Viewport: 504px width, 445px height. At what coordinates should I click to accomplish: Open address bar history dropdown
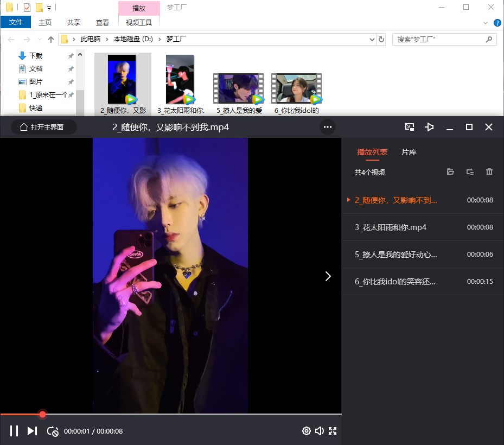(x=372, y=40)
